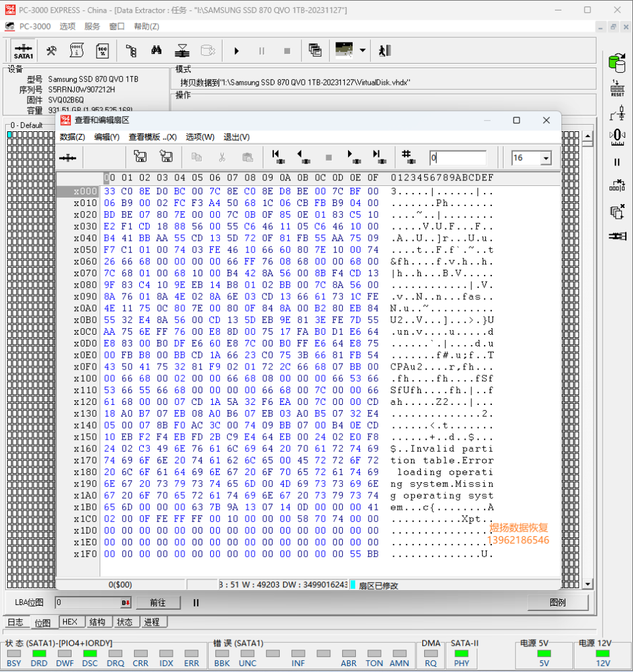Viewport: 633px width, 672px height.
Task: Open the 16 bytes-per-row dropdown
Action: (x=546, y=158)
